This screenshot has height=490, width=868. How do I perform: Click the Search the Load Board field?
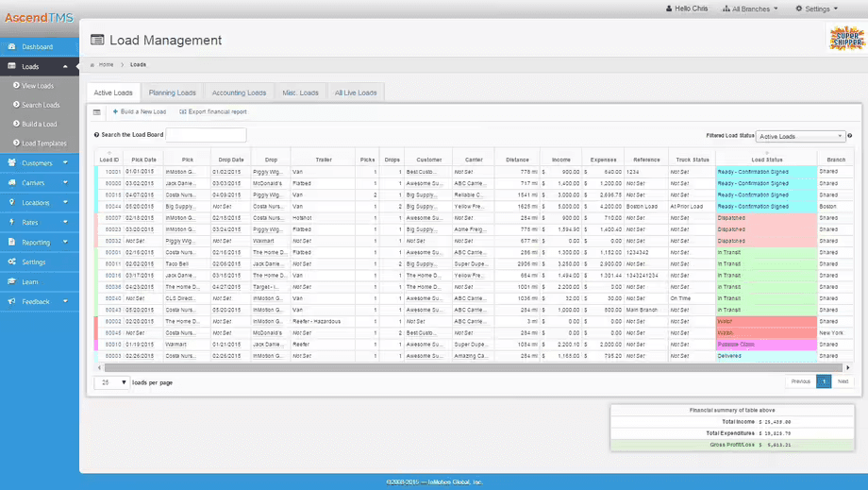click(x=206, y=135)
